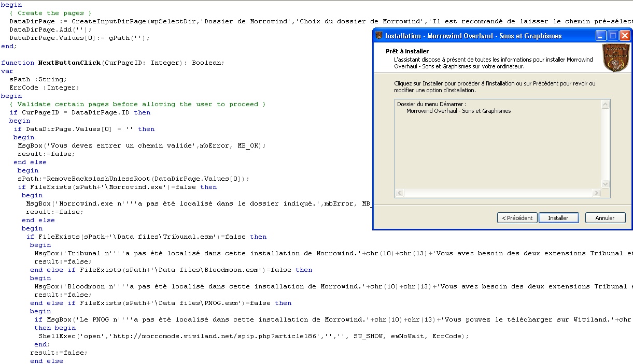
Task: Click 'Morrowind Overhaul - Sons et Graphismes' summary line
Action: pos(458,111)
